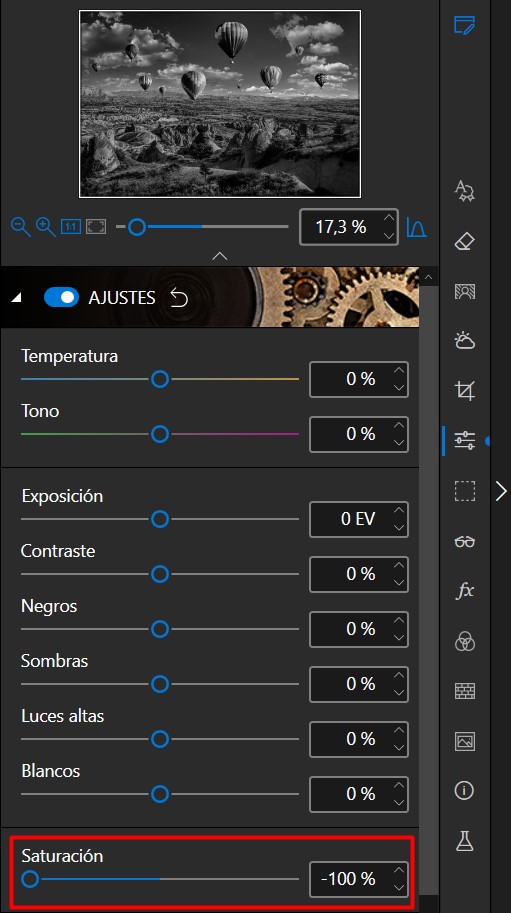
Task: Open the brick texture tool icon
Action: (464, 691)
